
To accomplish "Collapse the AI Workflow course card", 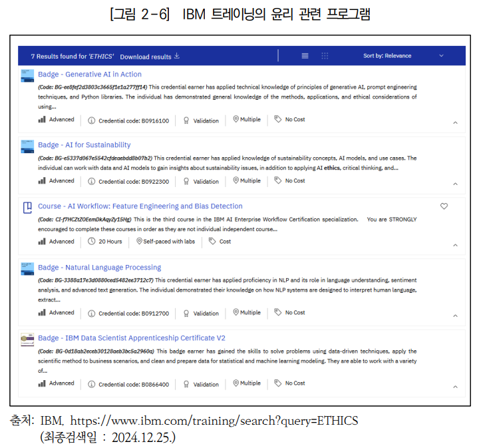I will click(455, 245).
